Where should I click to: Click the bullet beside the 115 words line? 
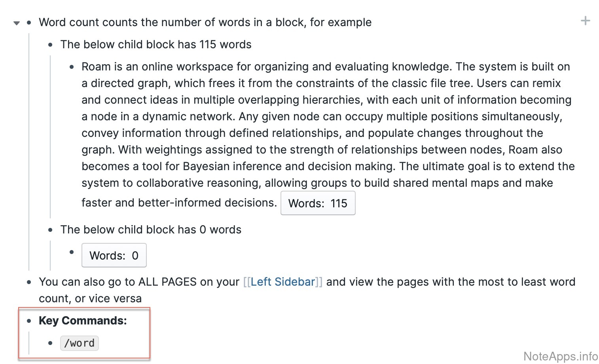[50, 45]
